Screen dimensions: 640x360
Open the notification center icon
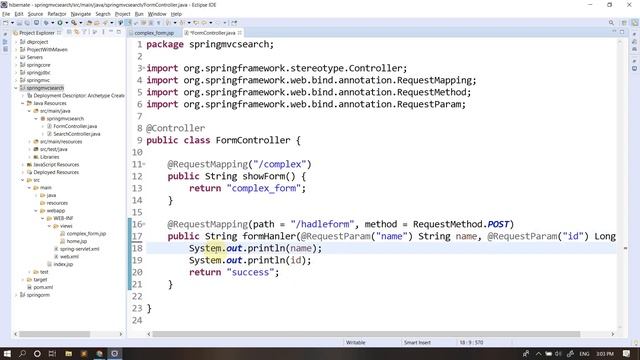click(627, 353)
